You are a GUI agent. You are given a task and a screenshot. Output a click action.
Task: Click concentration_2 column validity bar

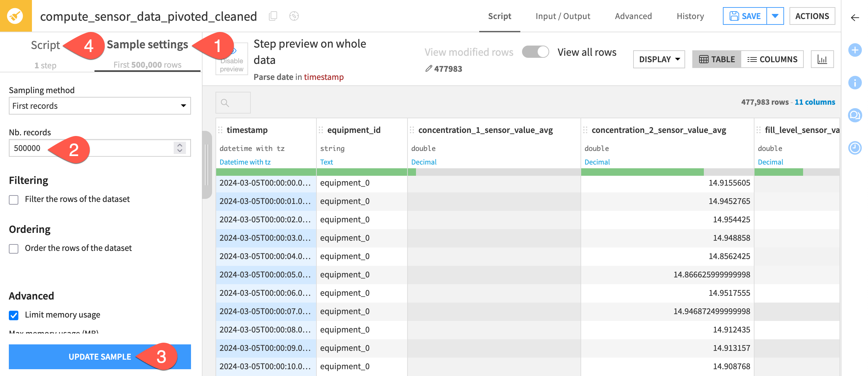pyautogui.click(x=667, y=172)
